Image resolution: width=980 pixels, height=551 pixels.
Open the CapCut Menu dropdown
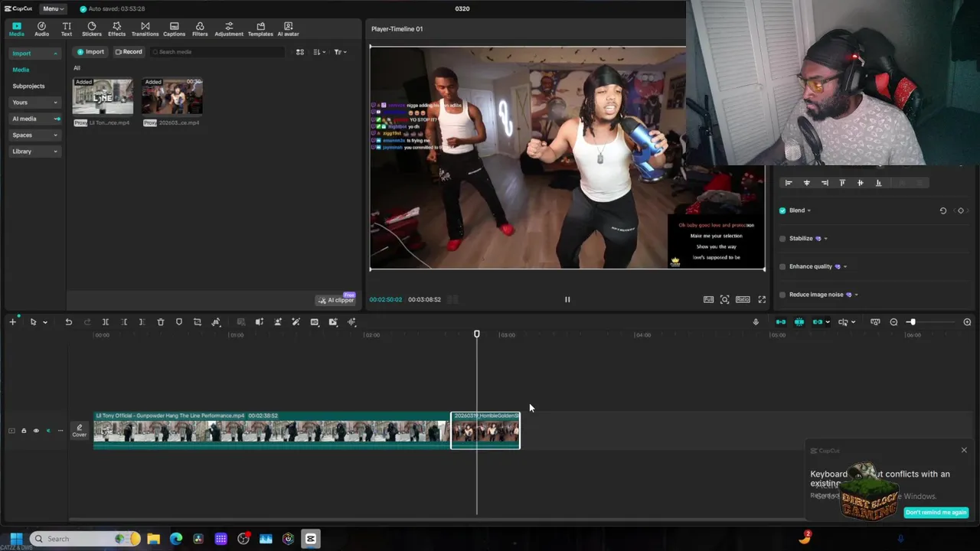pyautogui.click(x=53, y=8)
